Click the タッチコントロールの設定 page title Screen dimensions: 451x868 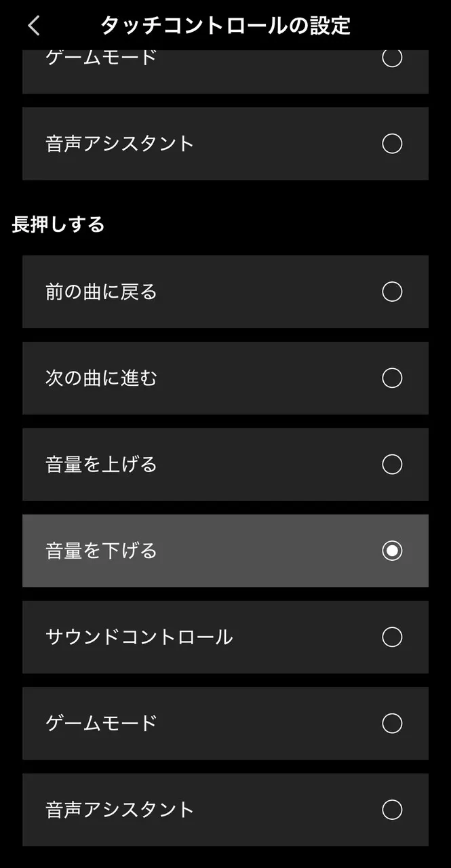[x=225, y=26]
